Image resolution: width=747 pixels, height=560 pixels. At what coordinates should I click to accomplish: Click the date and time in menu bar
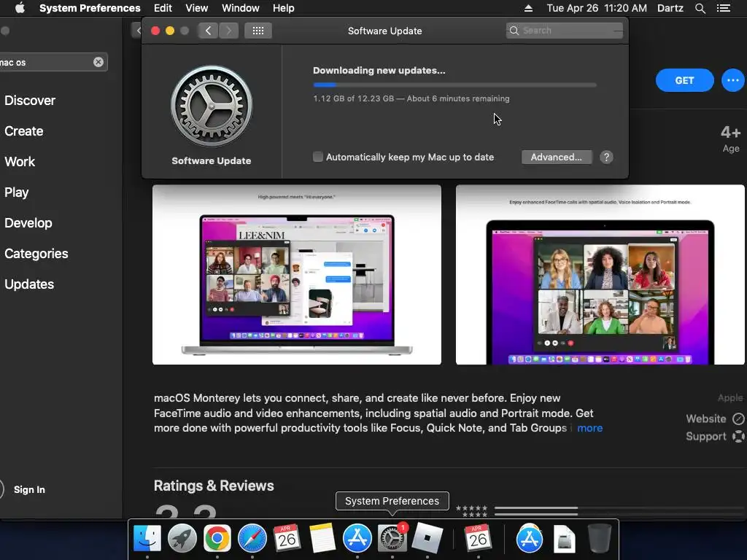coord(597,8)
